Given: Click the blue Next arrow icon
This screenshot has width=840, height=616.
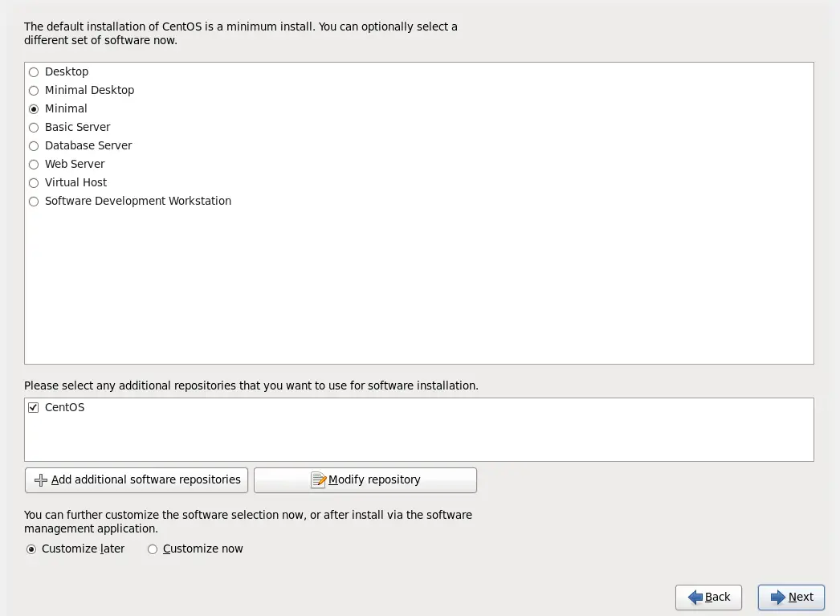Looking at the screenshot, I should point(778,598).
